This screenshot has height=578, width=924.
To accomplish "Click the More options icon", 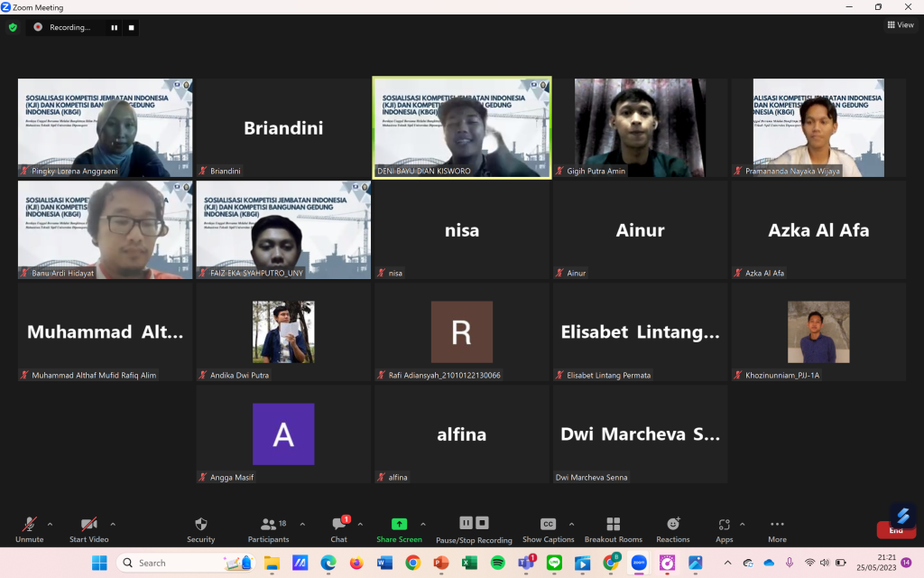I will [x=777, y=528].
